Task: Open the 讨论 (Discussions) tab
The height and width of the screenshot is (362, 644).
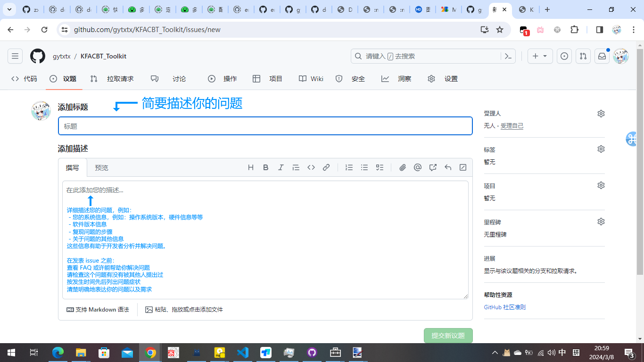Action: coord(168,79)
